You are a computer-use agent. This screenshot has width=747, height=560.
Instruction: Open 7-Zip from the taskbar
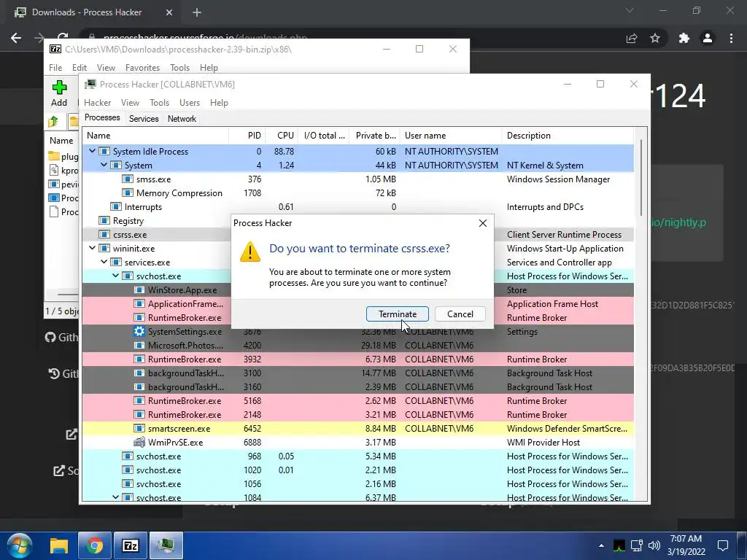click(130, 545)
